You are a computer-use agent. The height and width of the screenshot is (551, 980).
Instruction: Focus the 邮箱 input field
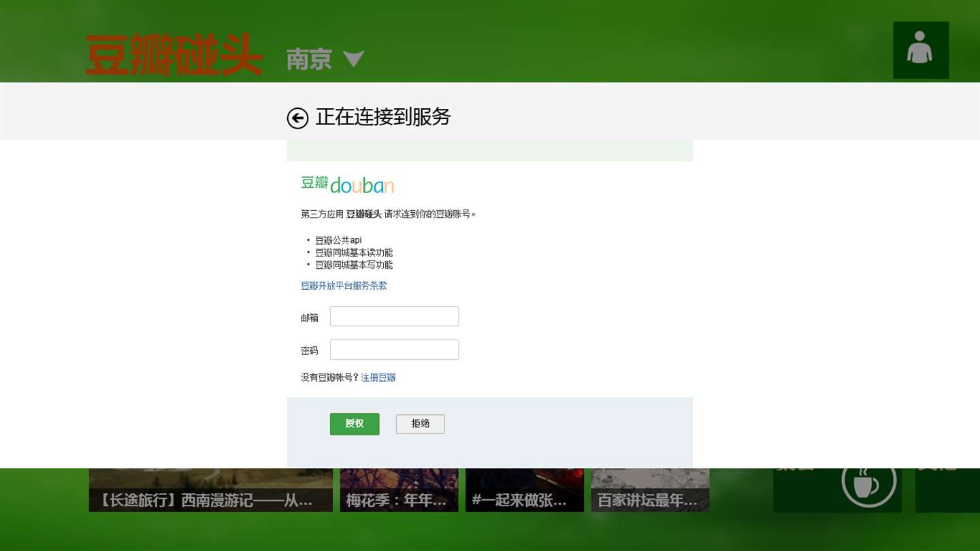pyautogui.click(x=394, y=316)
